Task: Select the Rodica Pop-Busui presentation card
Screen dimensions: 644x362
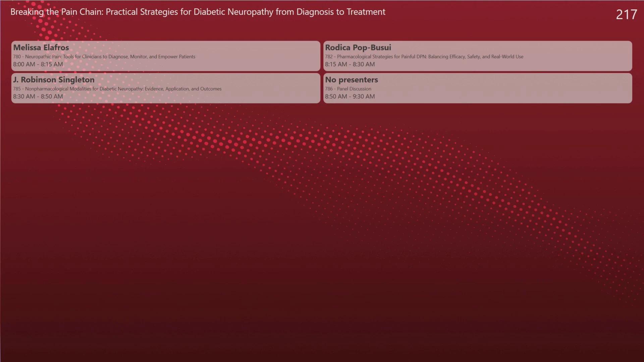Action: (478, 56)
